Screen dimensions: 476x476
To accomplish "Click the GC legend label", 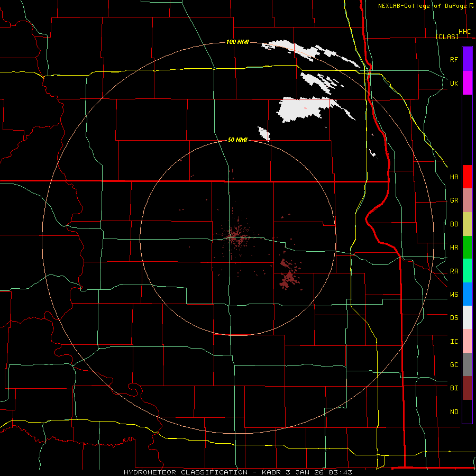I will click(454, 365).
